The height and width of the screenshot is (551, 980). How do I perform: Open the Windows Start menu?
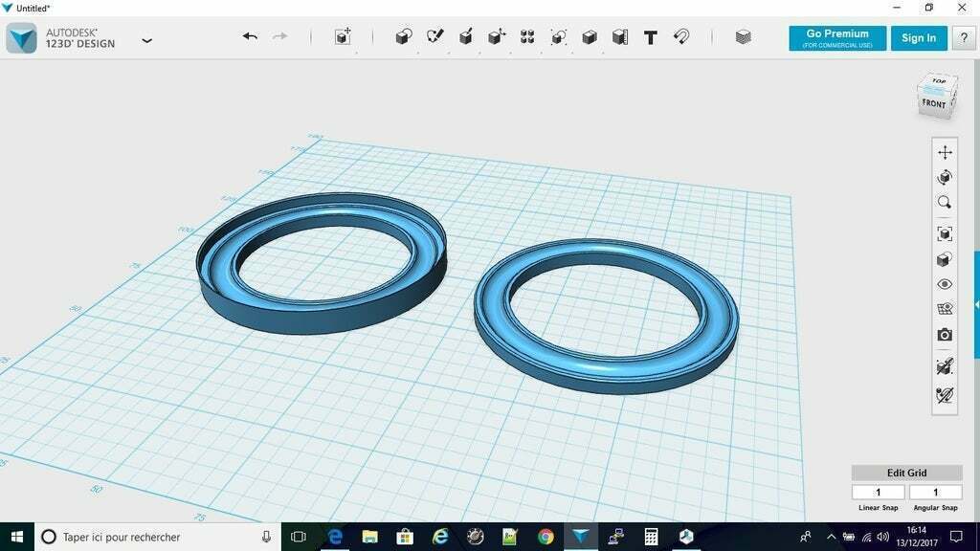pyautogui.click(x=17, y=537)
